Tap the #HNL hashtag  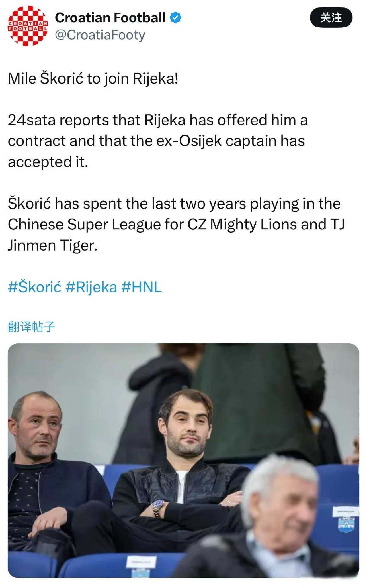pos(141,287)
